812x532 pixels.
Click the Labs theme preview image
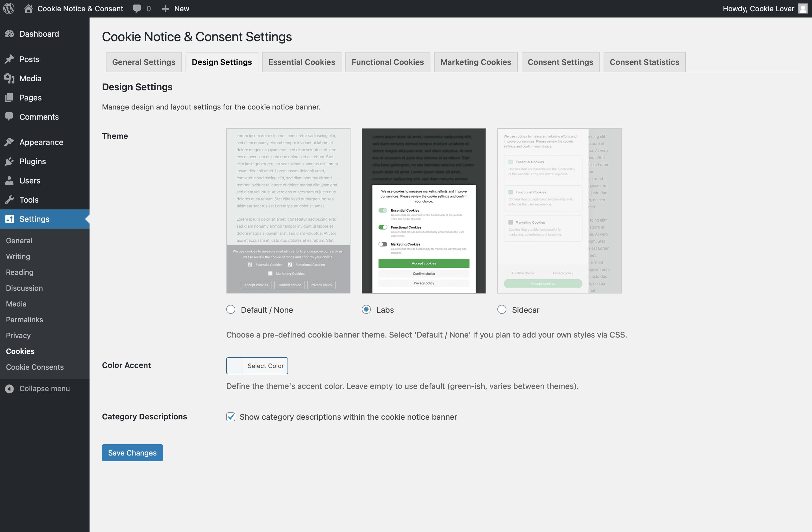pyautogui.click(x=424, y=211)
